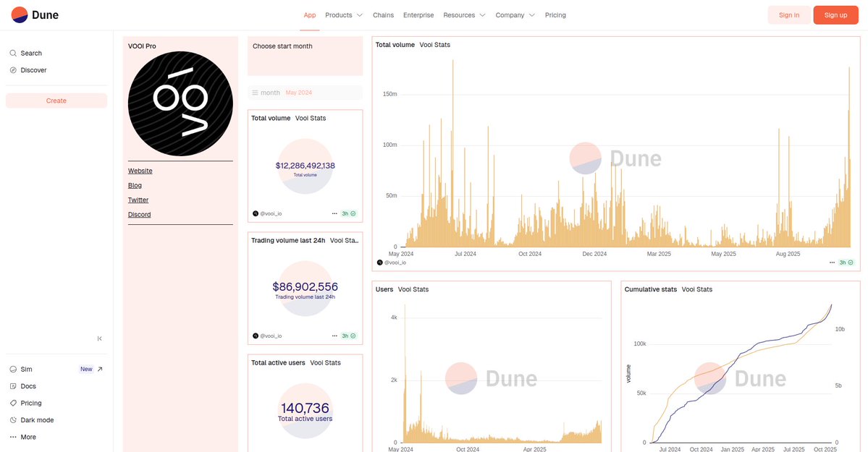Image resolution: width=868 pixels, height=452 pixels.
Task: Click vooi_io avatar on Total volume counter
Action: (x=256, y=213)
